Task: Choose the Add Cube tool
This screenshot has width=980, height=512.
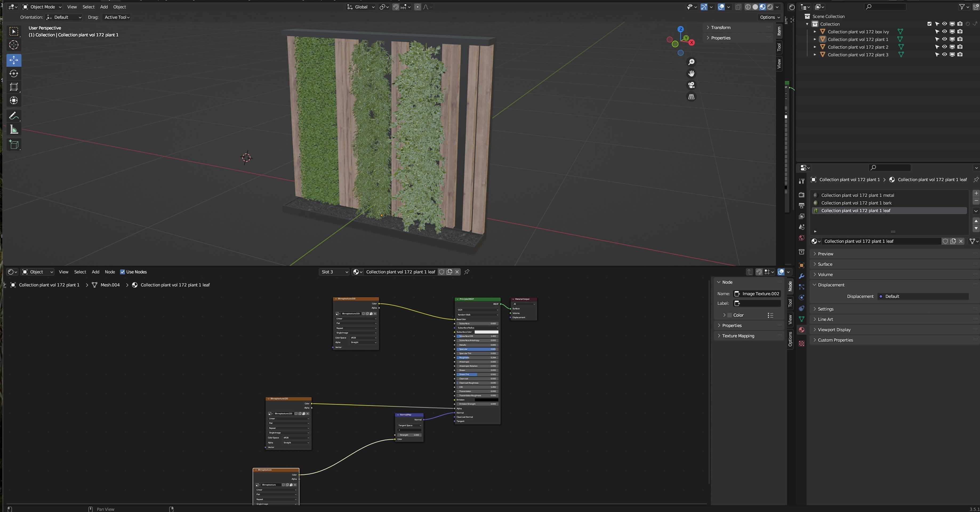Action: [x=14, y=145]
